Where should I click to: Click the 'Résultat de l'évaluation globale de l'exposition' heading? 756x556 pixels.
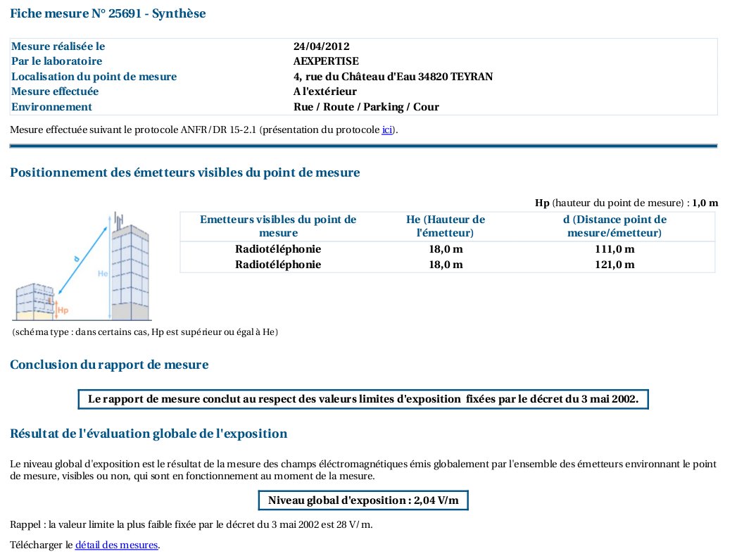click(x=149, y=434)
